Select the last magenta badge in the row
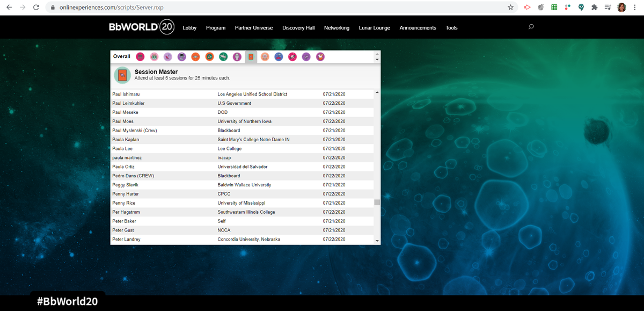Viewport: 644px width, 311px height. 320,56
